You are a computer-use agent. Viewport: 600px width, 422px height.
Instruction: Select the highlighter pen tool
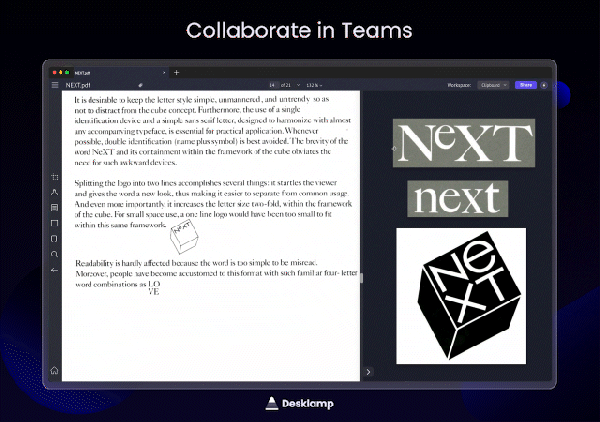(54, 192)
